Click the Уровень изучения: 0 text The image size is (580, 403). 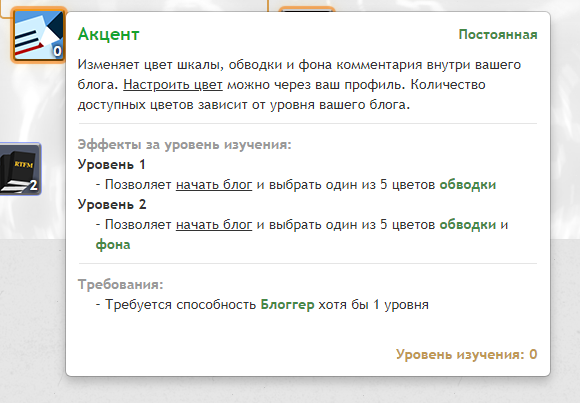point(466,354)
